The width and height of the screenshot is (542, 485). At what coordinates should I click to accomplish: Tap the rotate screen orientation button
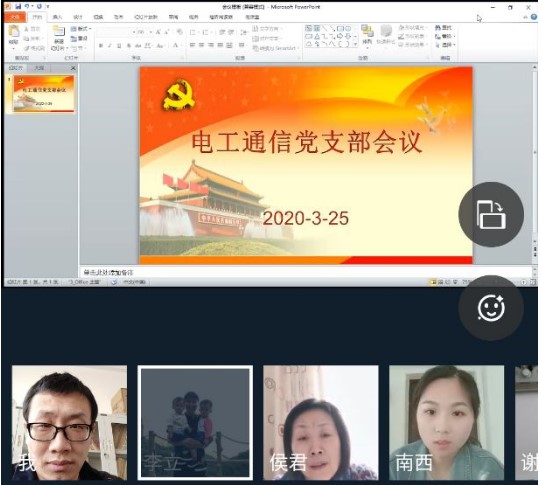pyautogui.click(x=491, y=214)
